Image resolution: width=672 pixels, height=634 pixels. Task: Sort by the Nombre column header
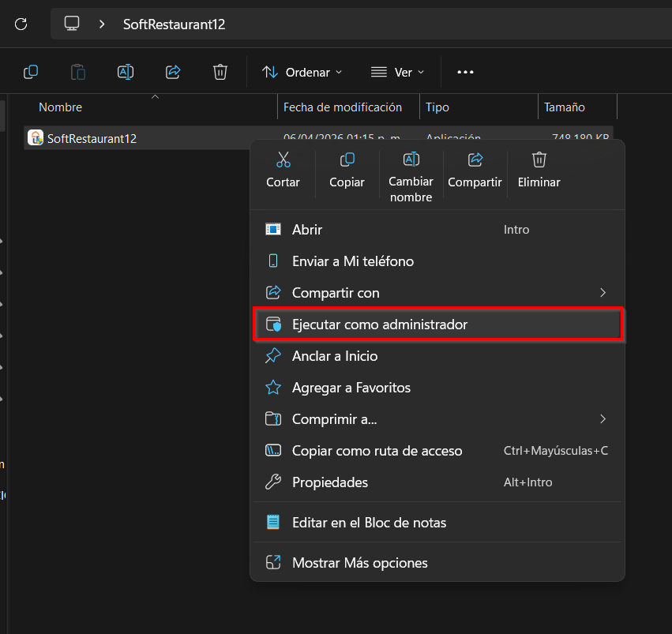coord(61,107)
